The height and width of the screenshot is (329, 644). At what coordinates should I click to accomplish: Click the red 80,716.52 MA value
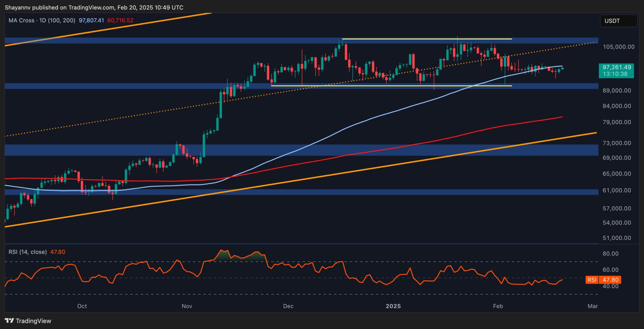pos(120,20)
